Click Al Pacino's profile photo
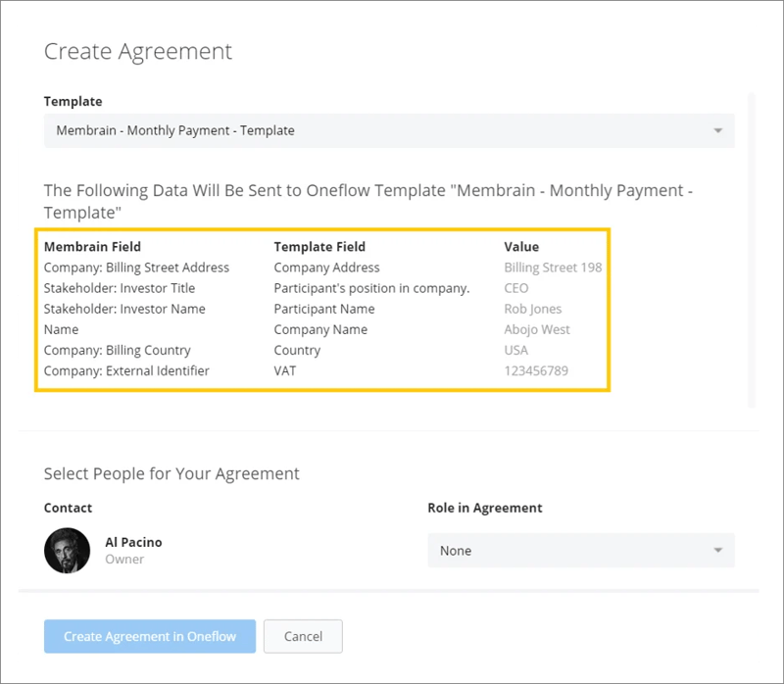784x684 pixels. click(x=67, y=550)
